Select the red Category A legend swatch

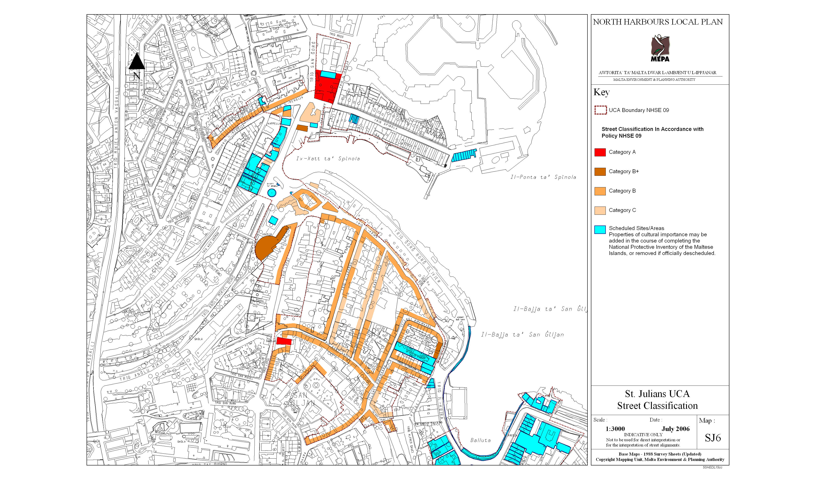point(600,152)
